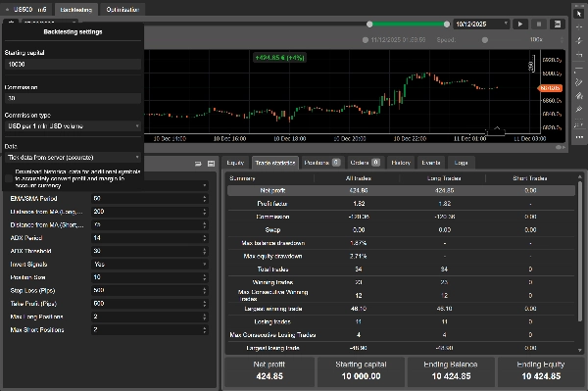The image size is (588, 391).
Task: Open the History tab
Action: tap(401, 163)
